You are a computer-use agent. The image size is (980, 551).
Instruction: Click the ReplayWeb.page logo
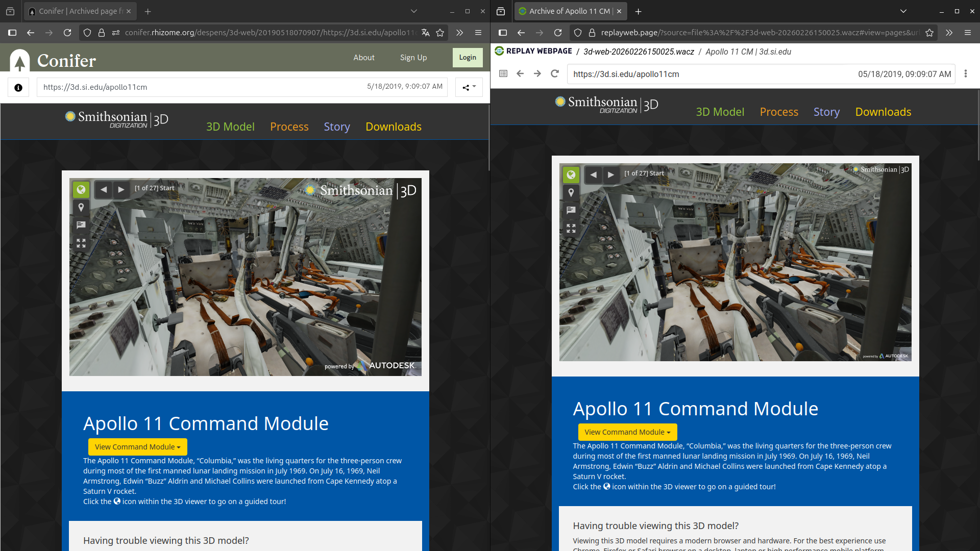pyautogui.click(x=533, y=51)
